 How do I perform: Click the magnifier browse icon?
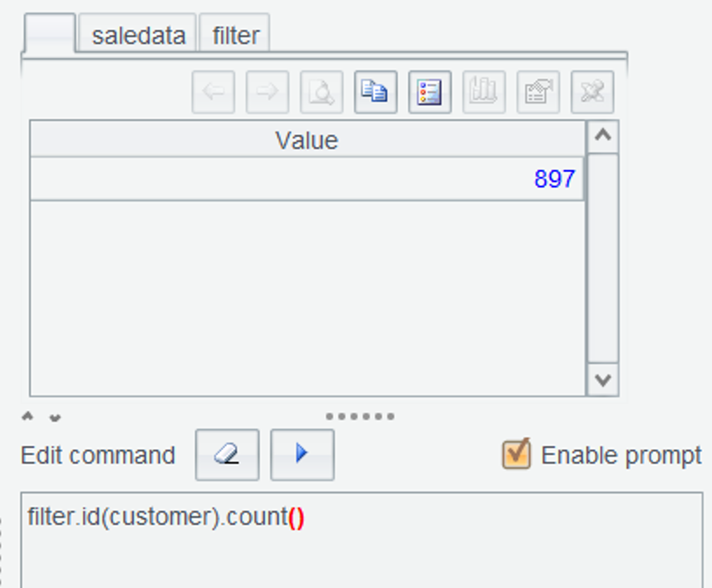320,91
